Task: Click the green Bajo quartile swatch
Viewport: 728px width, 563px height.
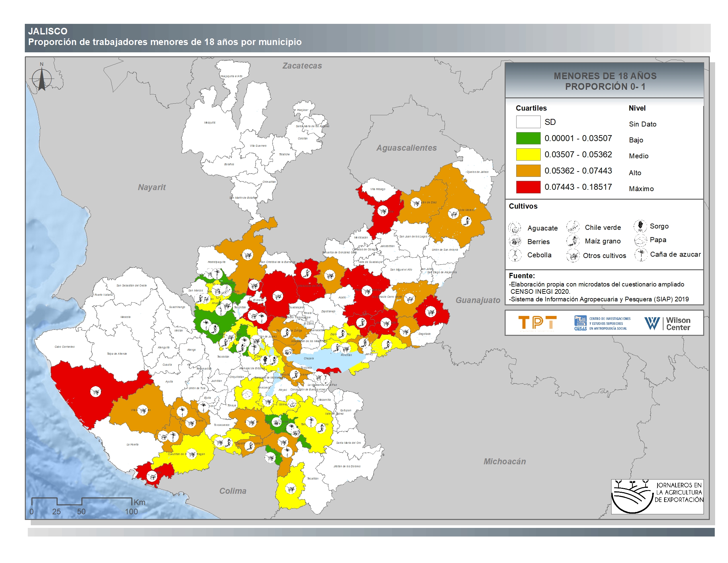Action: [528, 138]
